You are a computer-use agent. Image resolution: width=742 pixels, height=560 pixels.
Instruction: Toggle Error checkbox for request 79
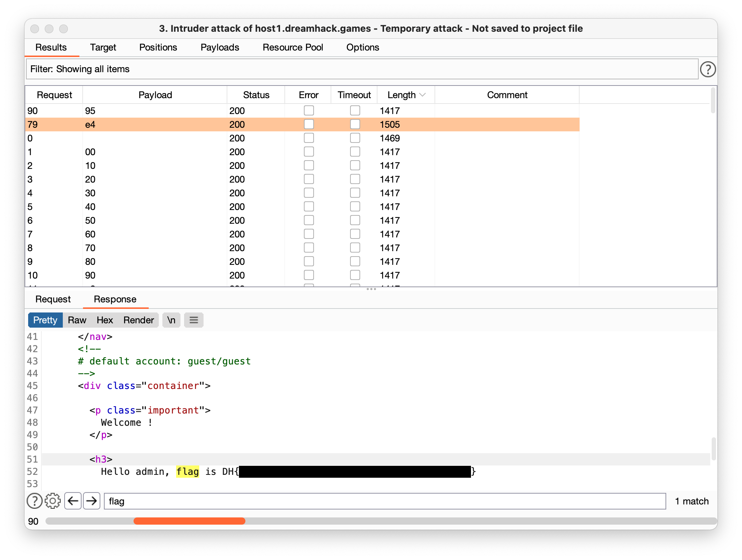[309, 124]
